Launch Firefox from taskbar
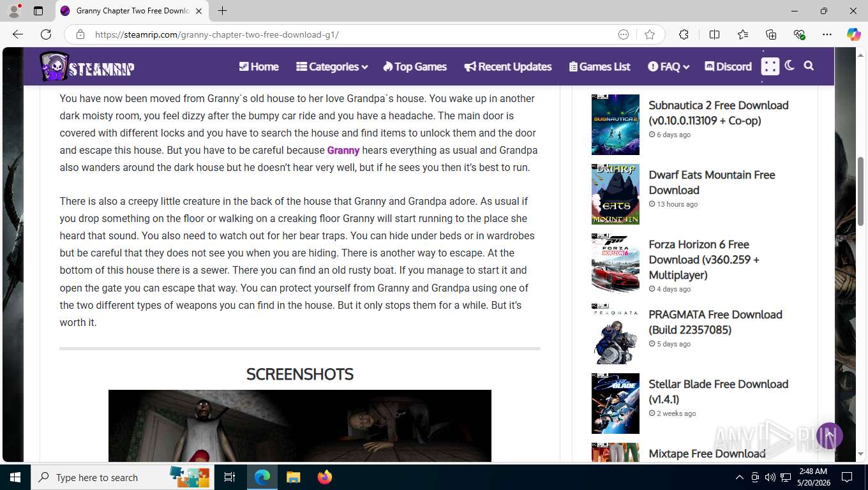Screen dimensions: 868x490 coord(325,477)
